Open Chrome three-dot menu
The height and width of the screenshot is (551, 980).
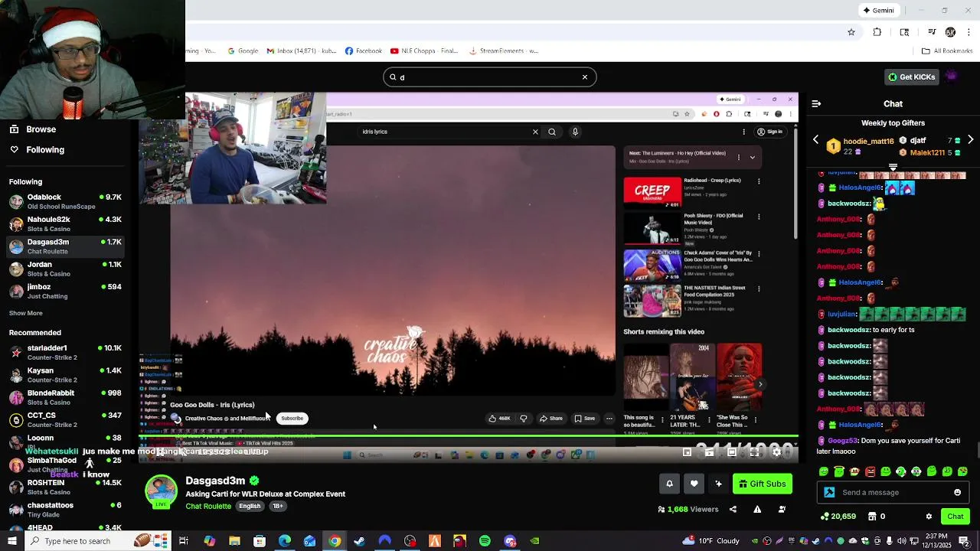click(969, 32)
